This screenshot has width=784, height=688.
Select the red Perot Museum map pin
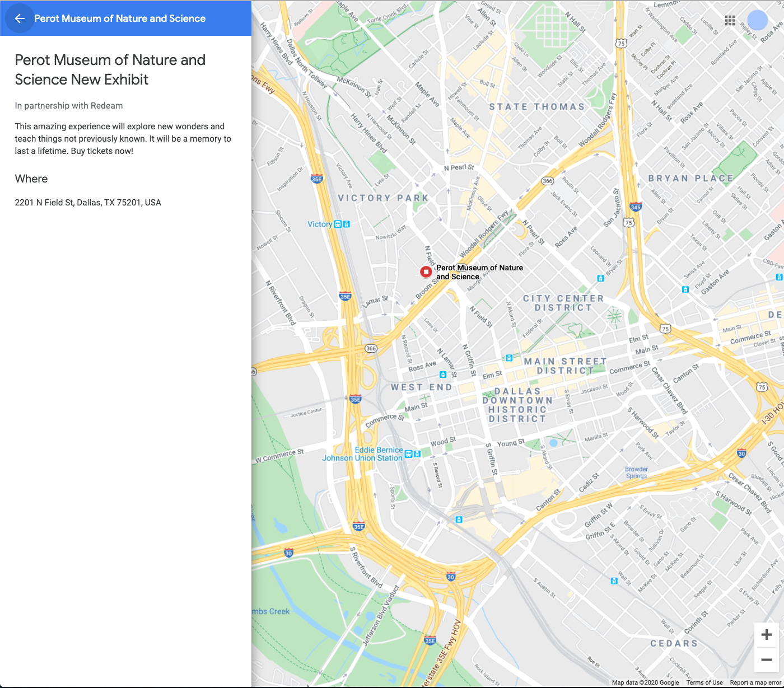tap(426, 272)
